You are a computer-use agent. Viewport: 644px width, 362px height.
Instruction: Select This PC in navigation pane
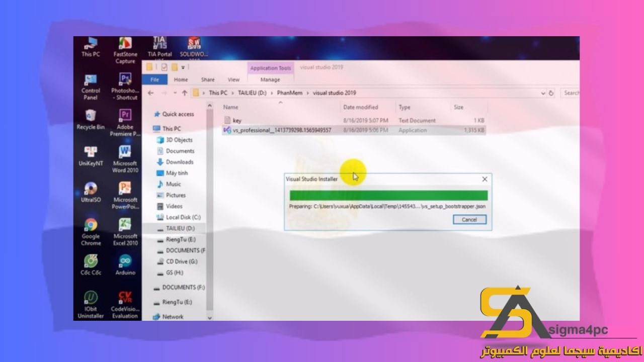pos(167,129)
